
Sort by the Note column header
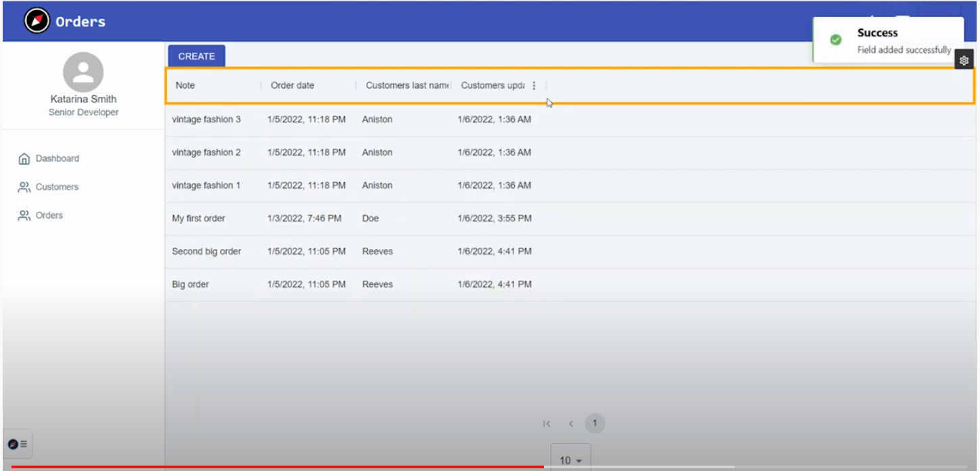[x=185, y=85]
